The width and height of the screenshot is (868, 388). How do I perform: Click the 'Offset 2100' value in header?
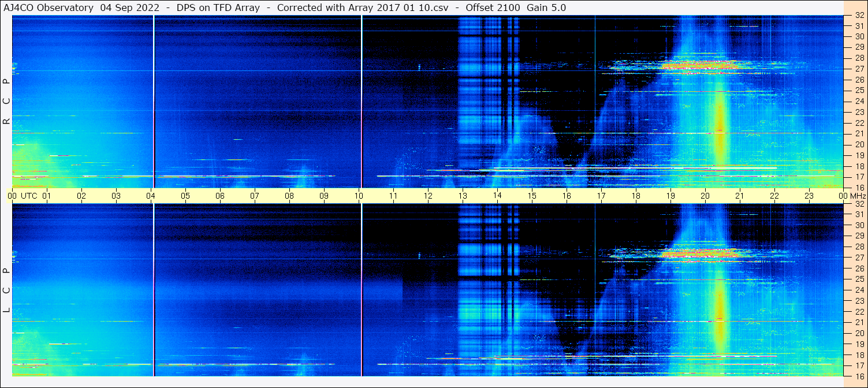(x=492, y=8)
